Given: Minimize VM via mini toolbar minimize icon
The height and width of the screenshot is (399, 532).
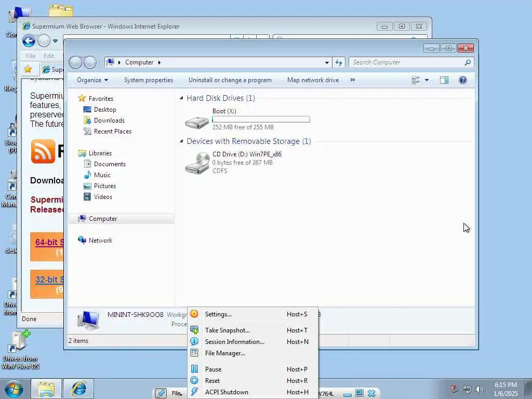Looking at the screenshot, I should [347, 394].
